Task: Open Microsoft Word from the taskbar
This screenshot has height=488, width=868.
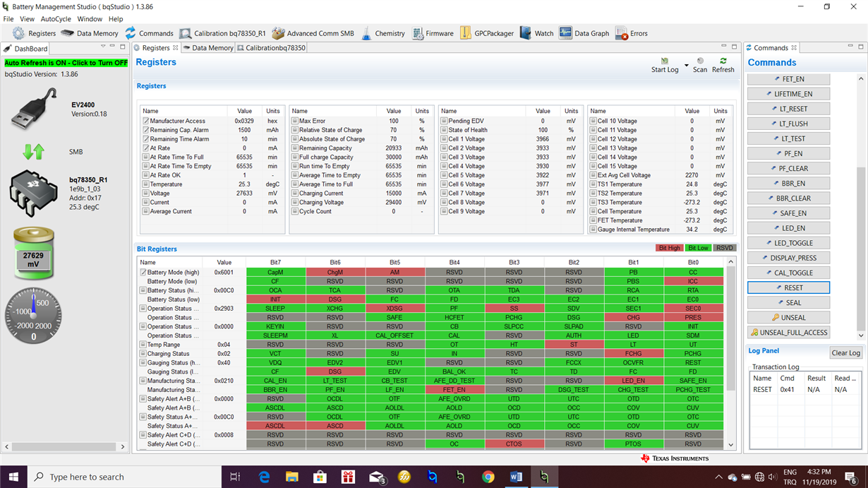Action: (516, 477)
